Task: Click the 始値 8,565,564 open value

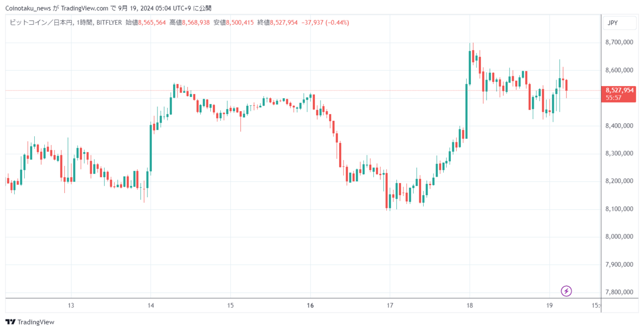Action: coord(145,23)
